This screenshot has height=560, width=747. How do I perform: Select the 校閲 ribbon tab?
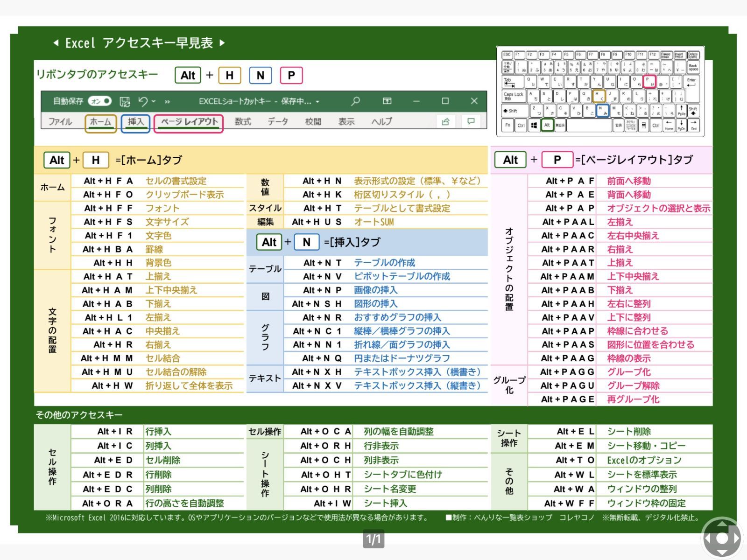[x=313, y=121]
